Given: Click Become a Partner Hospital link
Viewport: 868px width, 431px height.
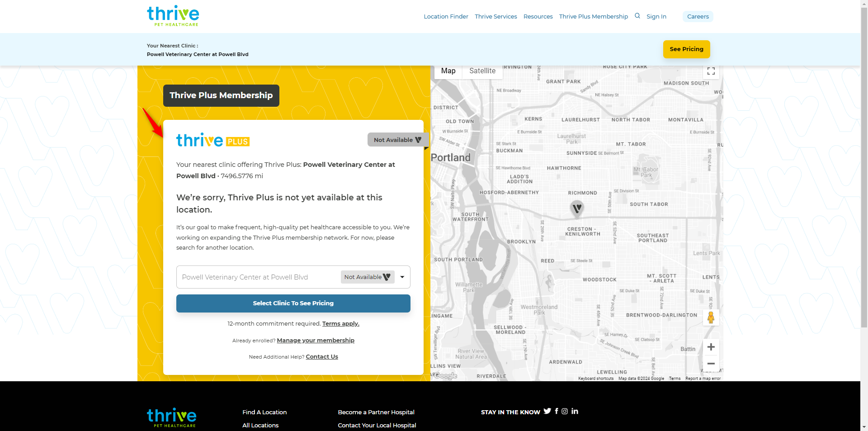Looking at the screenshot, I should [376, 412].
